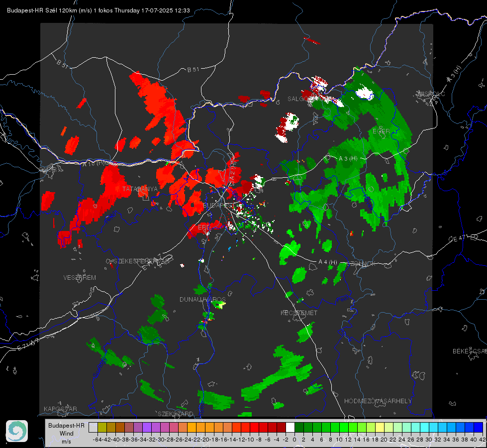Image resolution: width=487 pixels, height=448 pixels.
Task: Pick the dark green swatch right of 0
Action: (x=299, y=428)
